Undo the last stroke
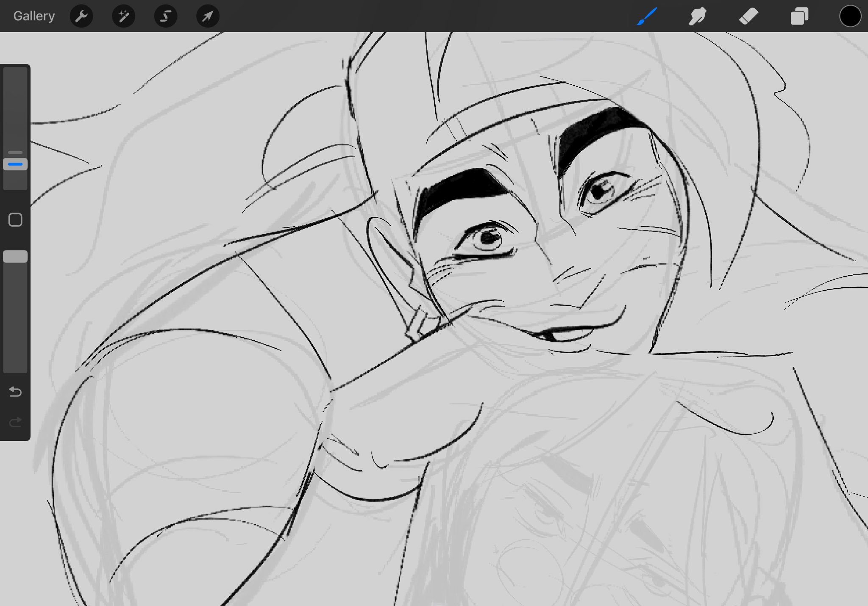Viewport: 868px width, 606px height. [x=15, y=392]
